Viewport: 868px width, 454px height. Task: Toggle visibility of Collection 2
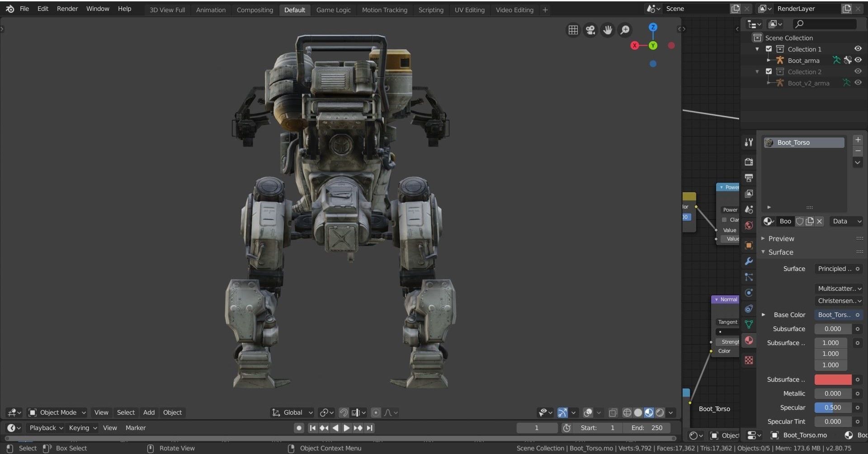click(858, 71)
